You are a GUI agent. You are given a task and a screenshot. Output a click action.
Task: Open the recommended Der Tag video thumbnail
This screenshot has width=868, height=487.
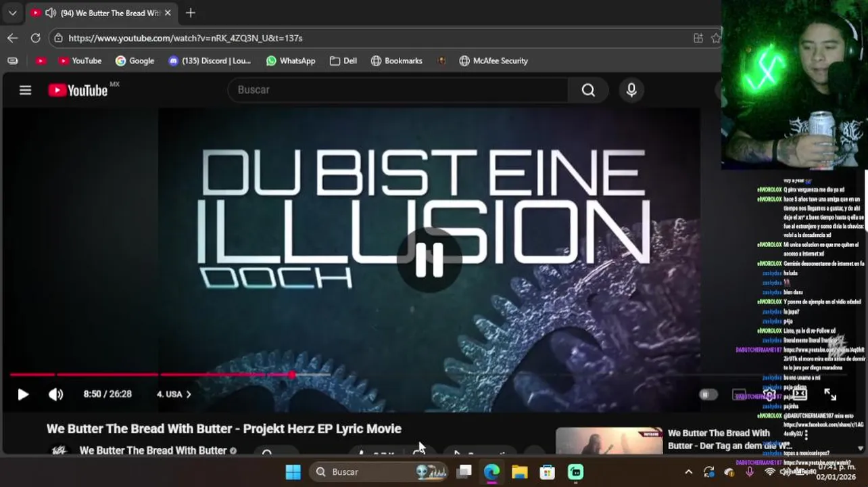pyautogui.click(x=609, y=441)
